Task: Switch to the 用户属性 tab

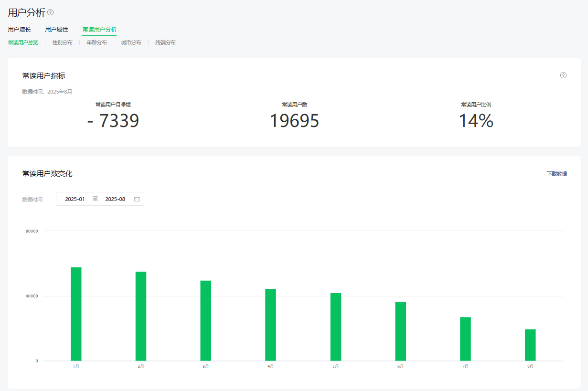Action: pyautogui.click(x=56, y=30)
